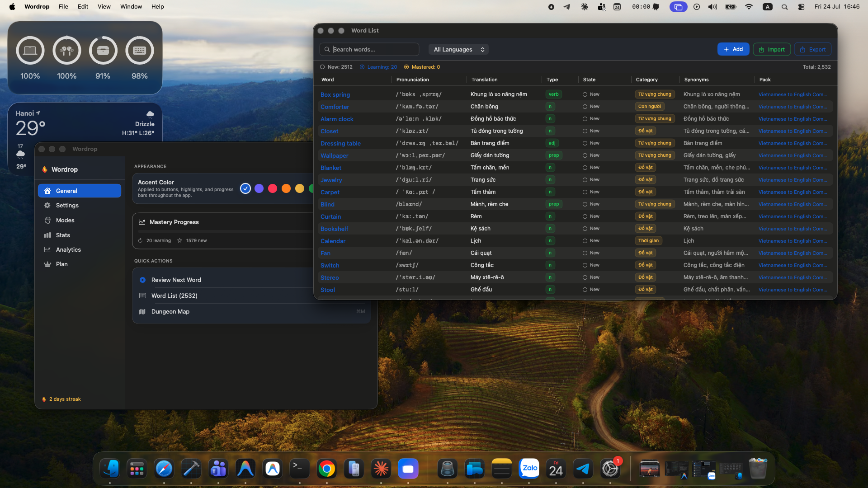Open System Settings from the dock
The height and width of the screenshot is (488, 868).
point(610,469)
